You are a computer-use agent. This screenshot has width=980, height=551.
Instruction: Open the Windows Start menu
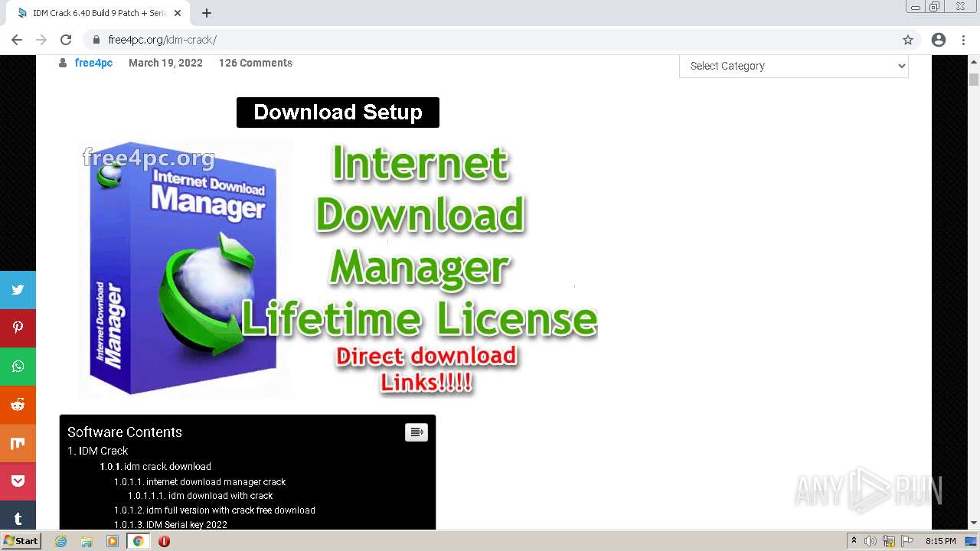tap(21, 541)
